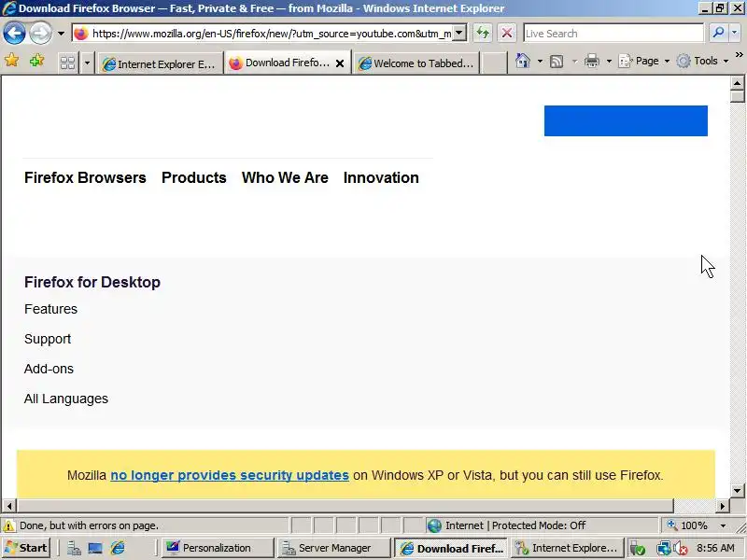Expand the Home button dropdown arrow
747x560 pixels.
click(x=540, y=61)
